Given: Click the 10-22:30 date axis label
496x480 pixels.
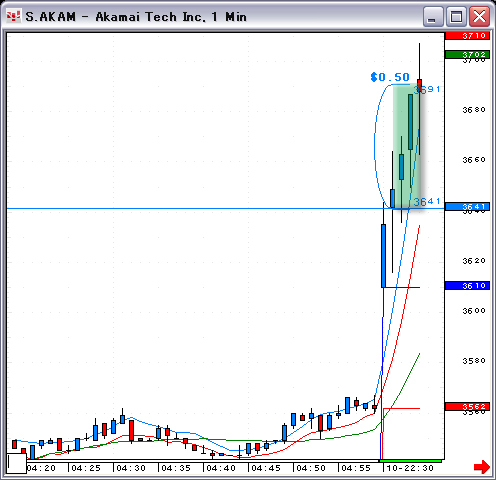Looking at the screenshot, I should point(410,468).
